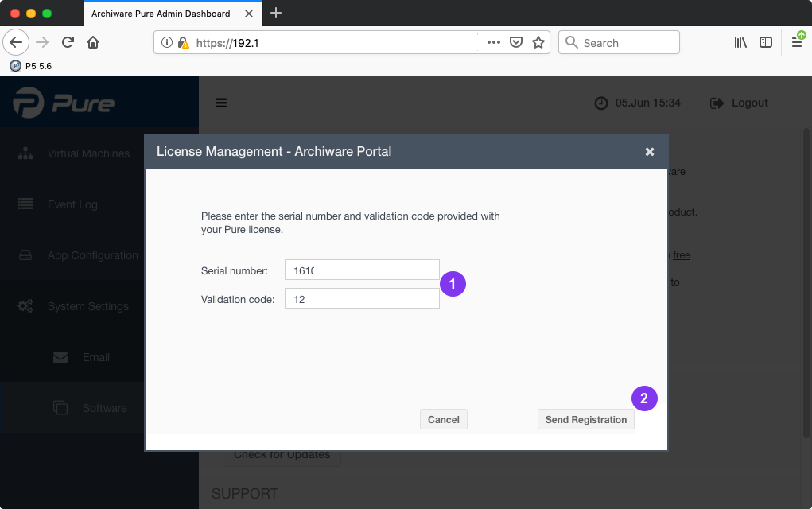Click the browser reload page icon
The height and width of the screenshot is (509, 812).
pyautogui.click(x=68, y=43)
